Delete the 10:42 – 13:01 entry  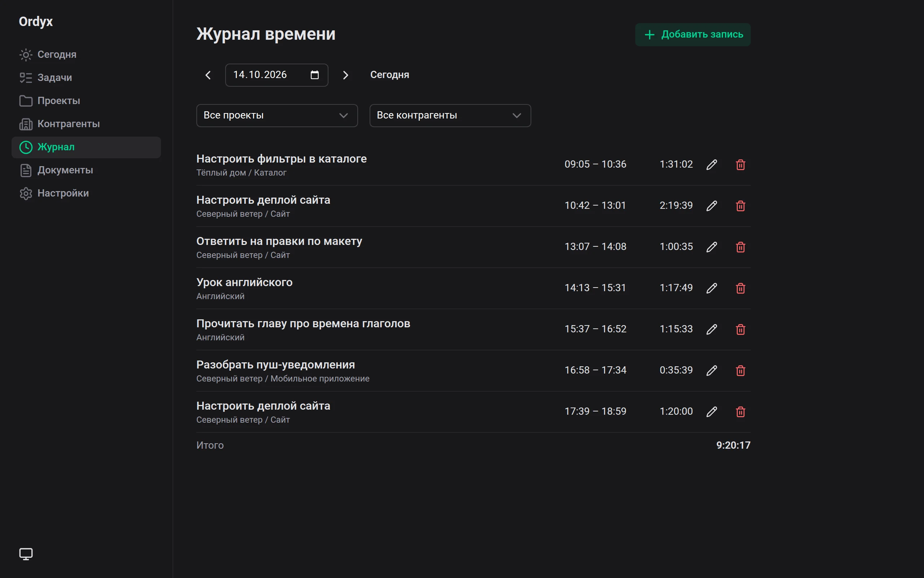pos(740,206)
